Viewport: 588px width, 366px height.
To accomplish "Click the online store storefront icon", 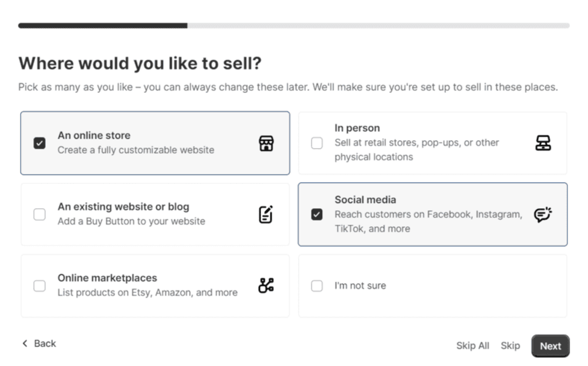I will tap(266, 143).
